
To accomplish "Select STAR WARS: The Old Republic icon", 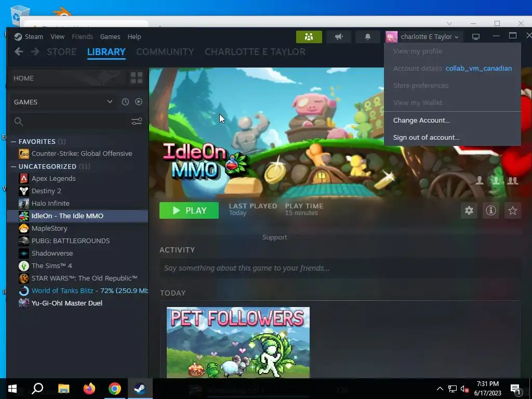I will click(x=24, y=278).
